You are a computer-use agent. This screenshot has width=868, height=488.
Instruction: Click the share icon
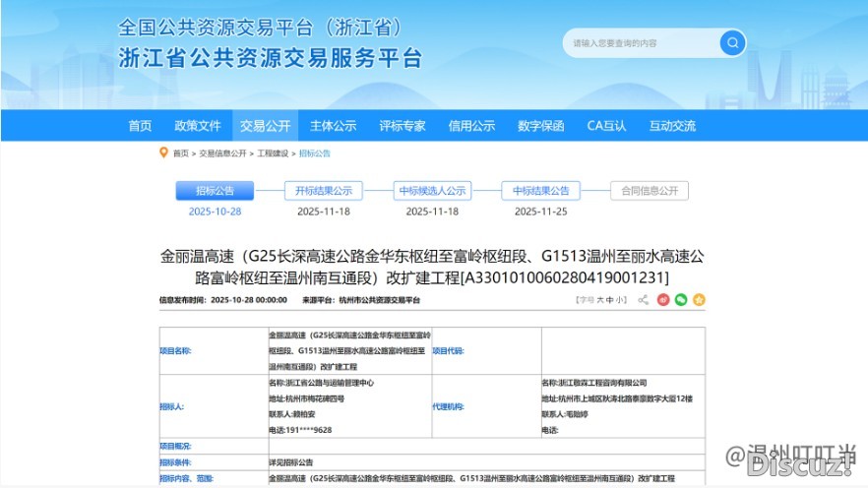643,300
